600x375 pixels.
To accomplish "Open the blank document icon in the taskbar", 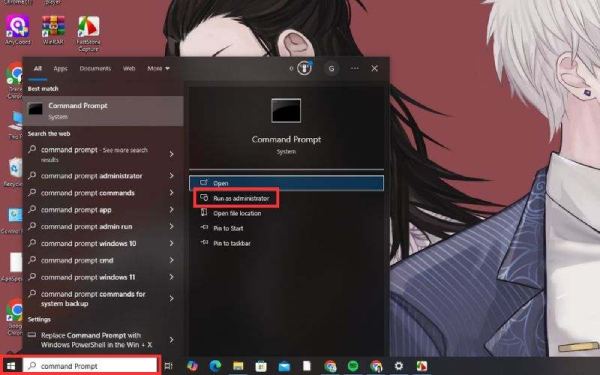I will [307, 366].
